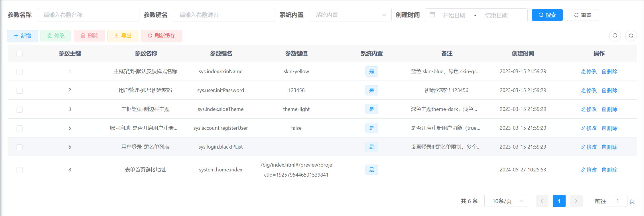Toggle the select-all header checkbox
The height and width of the screenshot is (216, 644).
(x=19, y=54)
